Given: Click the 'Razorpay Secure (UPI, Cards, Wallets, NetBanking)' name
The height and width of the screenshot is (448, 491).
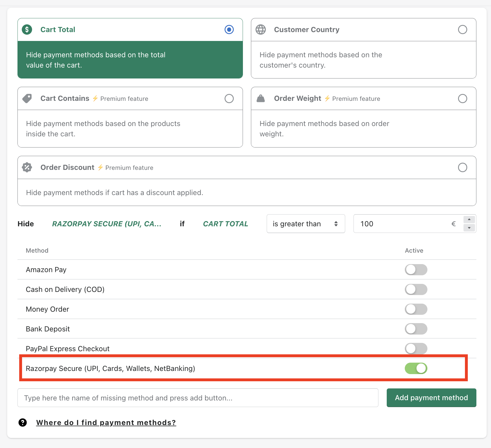Looking at the screenshot, I should pos(110,368).
